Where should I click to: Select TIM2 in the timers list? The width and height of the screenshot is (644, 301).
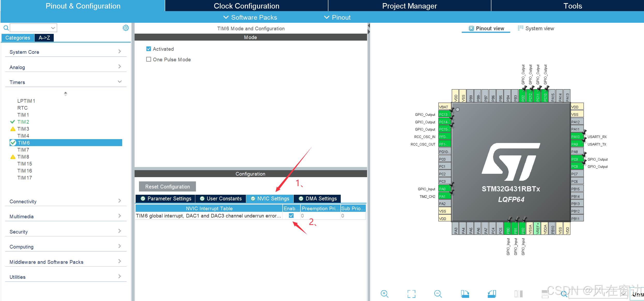point(23,122)
